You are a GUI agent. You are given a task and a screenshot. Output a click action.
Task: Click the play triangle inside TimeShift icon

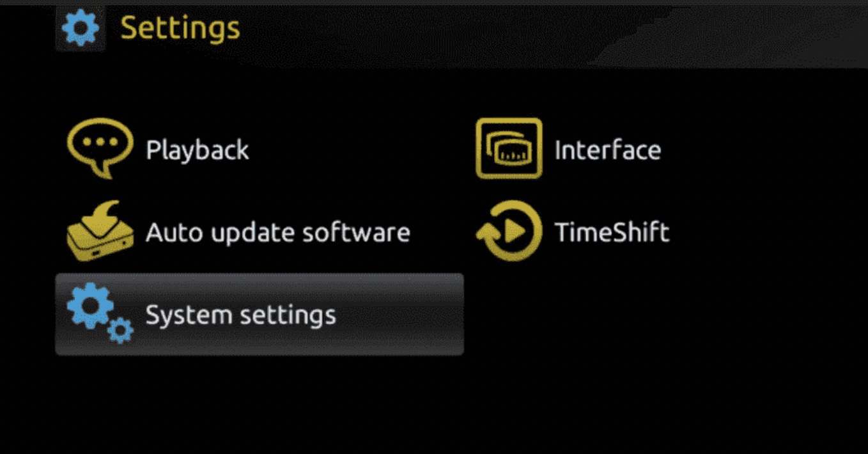tap(515, 230)
